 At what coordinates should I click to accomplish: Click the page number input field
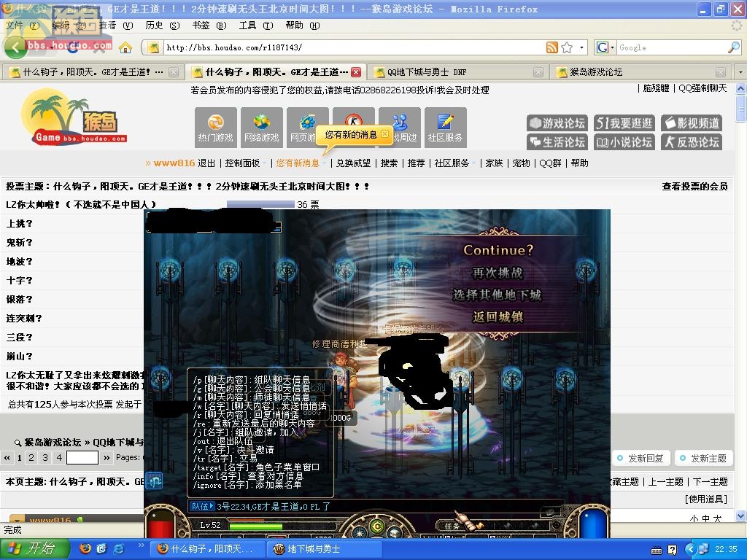coord(82,458)
